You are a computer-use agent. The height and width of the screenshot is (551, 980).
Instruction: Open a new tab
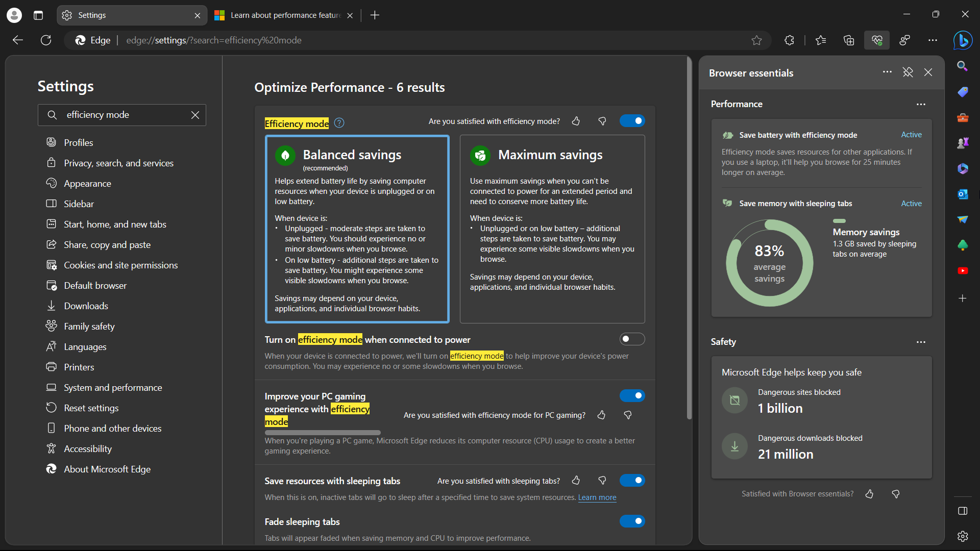tap(375, 15)
